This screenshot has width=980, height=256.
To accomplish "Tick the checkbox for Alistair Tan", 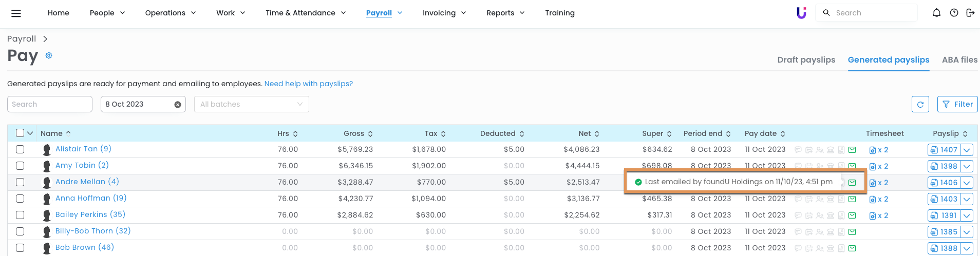I will [20, 149].
